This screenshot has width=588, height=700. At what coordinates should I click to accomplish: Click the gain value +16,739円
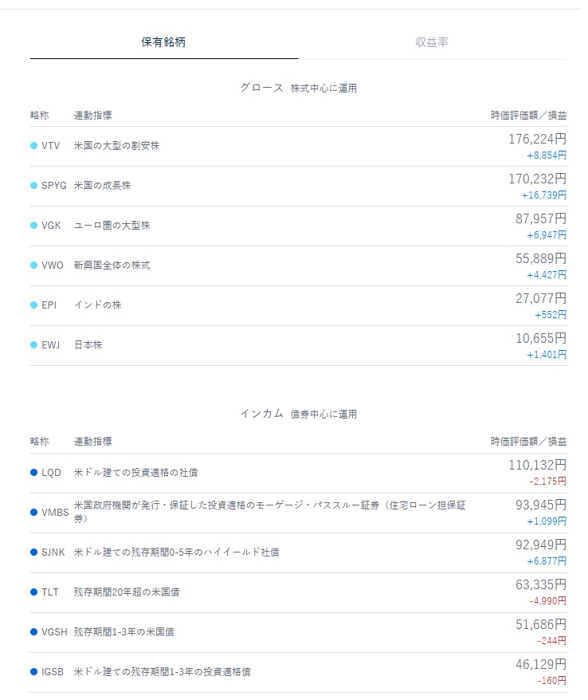coord(544,195)
